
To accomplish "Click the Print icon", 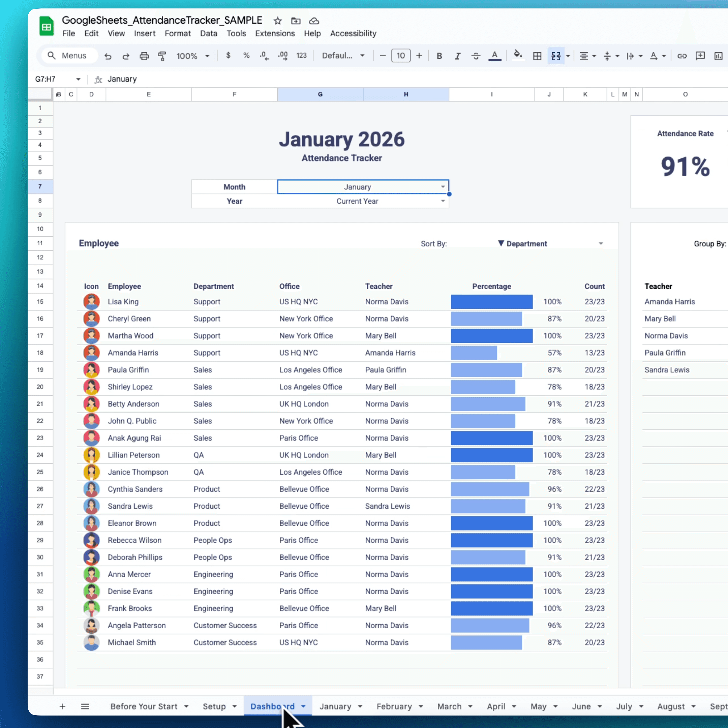I will [144, 56].
